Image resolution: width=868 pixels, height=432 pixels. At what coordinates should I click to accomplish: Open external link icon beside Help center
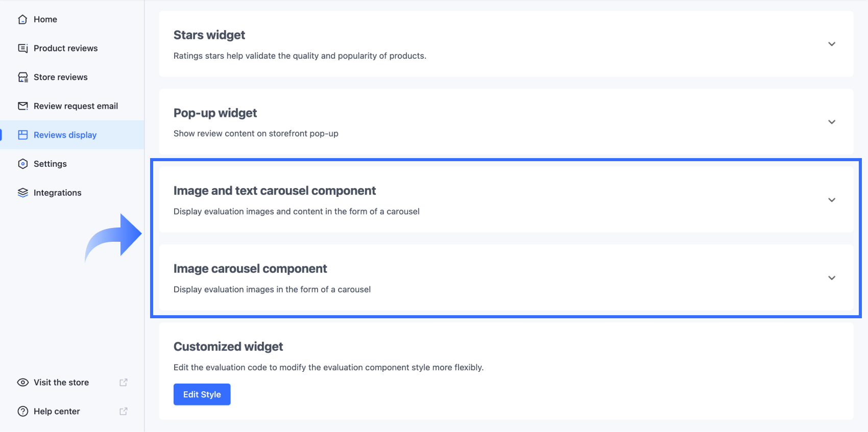point(123,412)
